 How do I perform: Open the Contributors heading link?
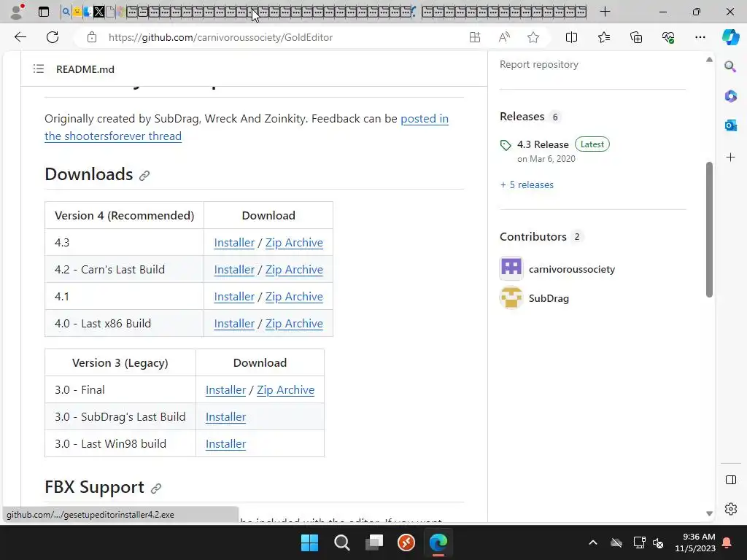(533, 237)
